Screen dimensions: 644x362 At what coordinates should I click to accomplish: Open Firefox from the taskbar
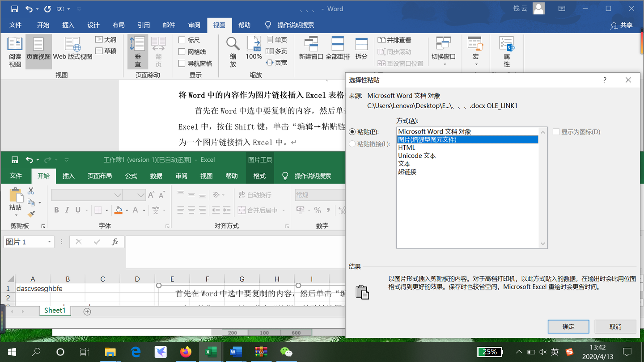[x=186, y=352]
